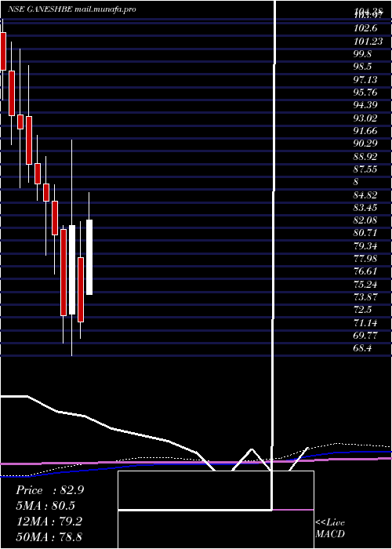Click the 91.66 price axis label
The height and width of the screenshot is (549, 392).
[x=365, y=131]
